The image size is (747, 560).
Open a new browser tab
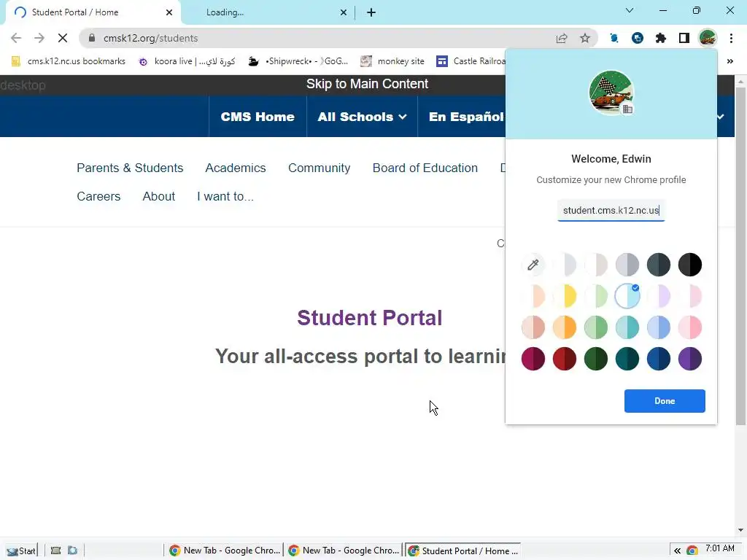click(x=371, y=12)
